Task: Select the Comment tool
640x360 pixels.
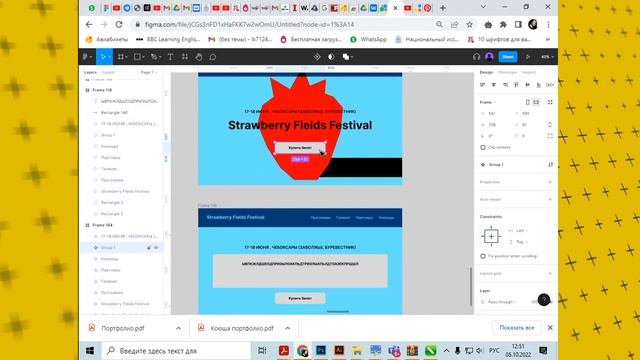Action: pyautogui.click(x=213, y=57)
